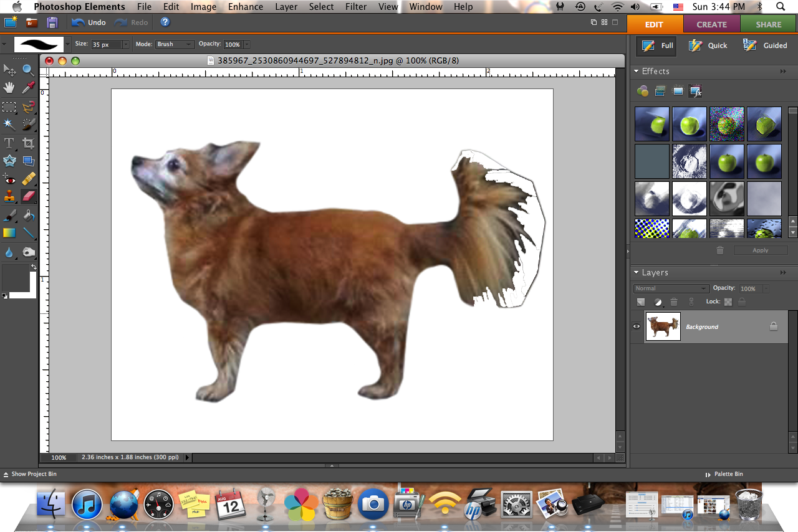The image size is (798, 532).
Task: Select the Red Eye Removal tool
Action: point(9,179)
